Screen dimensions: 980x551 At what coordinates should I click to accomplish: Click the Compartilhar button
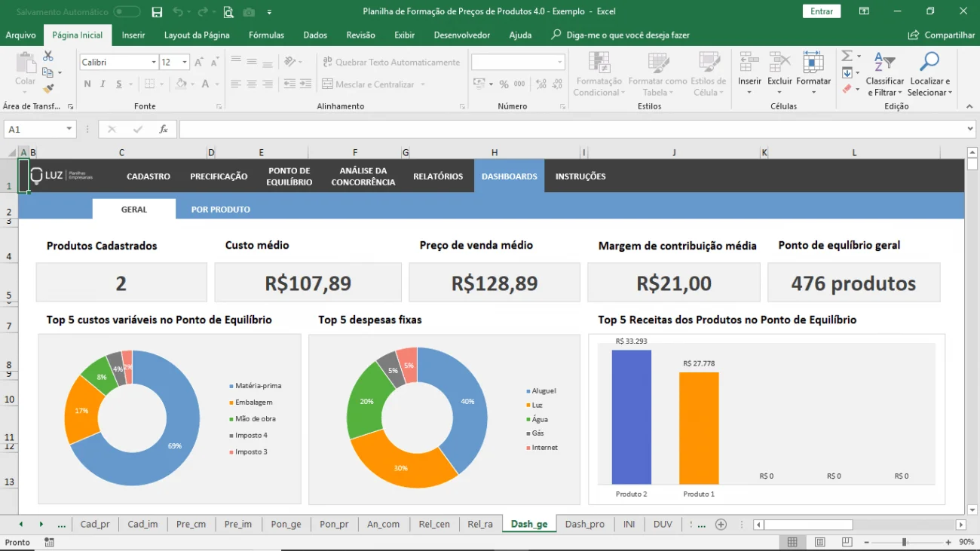(942, 35)
